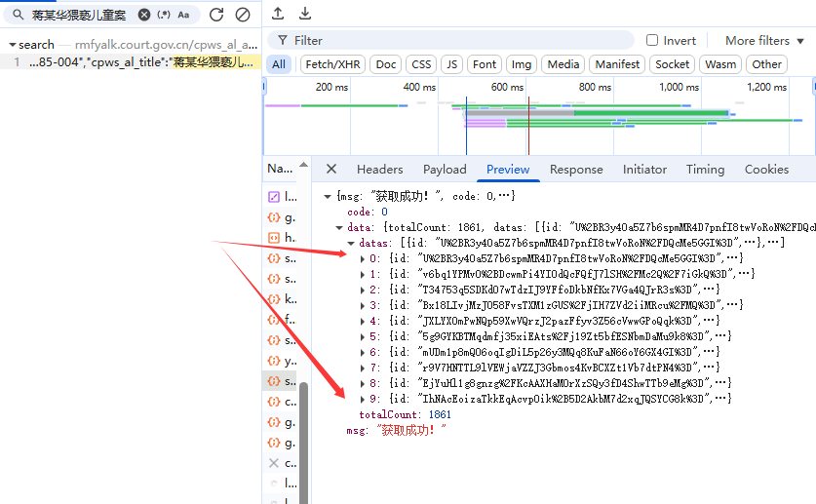The image size is (816, 504).
Task: Collapse the data object node
Action: [339, 228]
